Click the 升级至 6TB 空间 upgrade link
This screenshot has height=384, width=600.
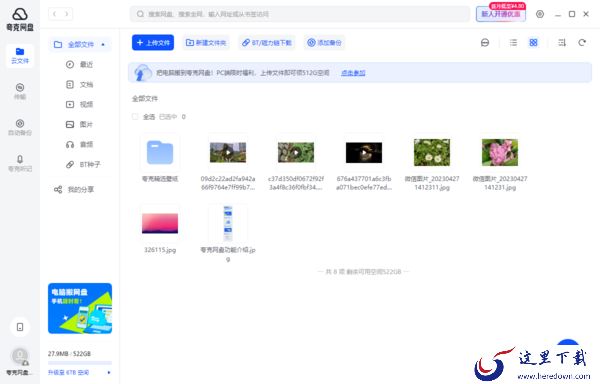tap(68, 372)
